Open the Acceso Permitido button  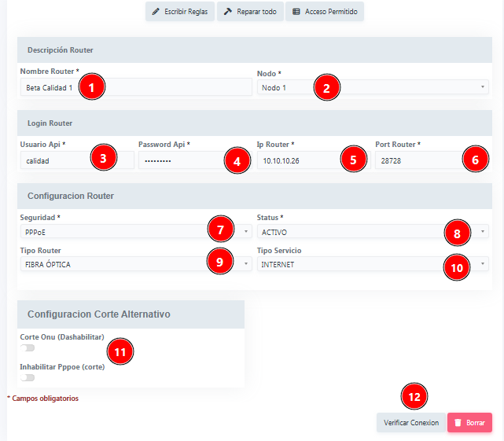click(324, 13)
